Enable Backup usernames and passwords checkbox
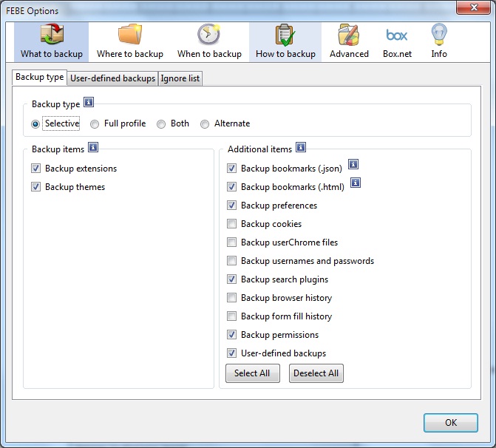 tap(231, 261)
